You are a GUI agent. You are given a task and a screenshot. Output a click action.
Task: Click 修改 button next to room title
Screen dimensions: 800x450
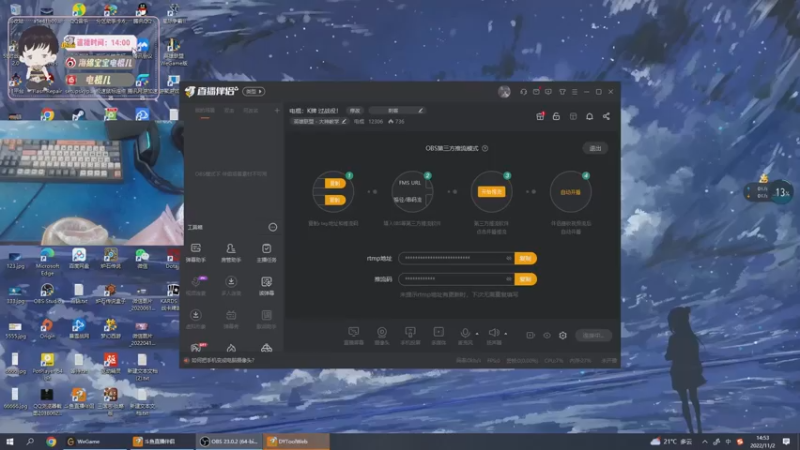(355, 111)
